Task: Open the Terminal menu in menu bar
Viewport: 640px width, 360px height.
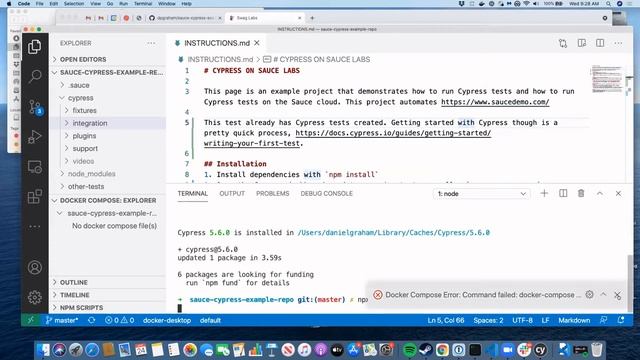Action: 143,4
